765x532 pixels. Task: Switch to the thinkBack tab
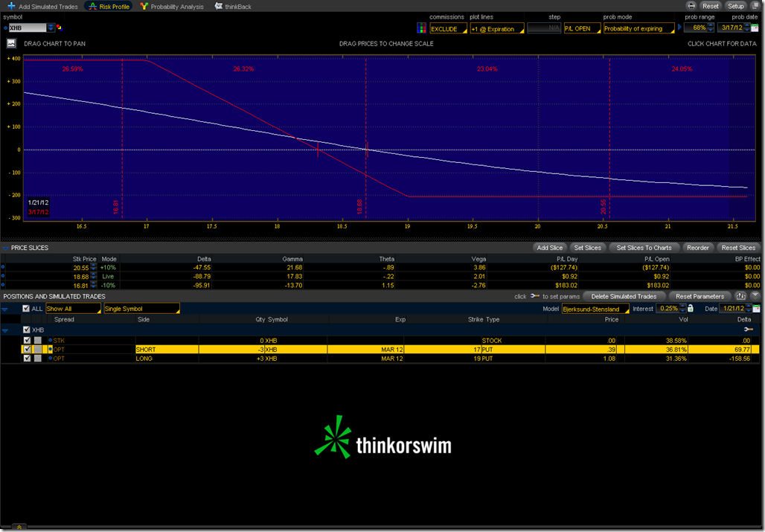tap(233, 7)
